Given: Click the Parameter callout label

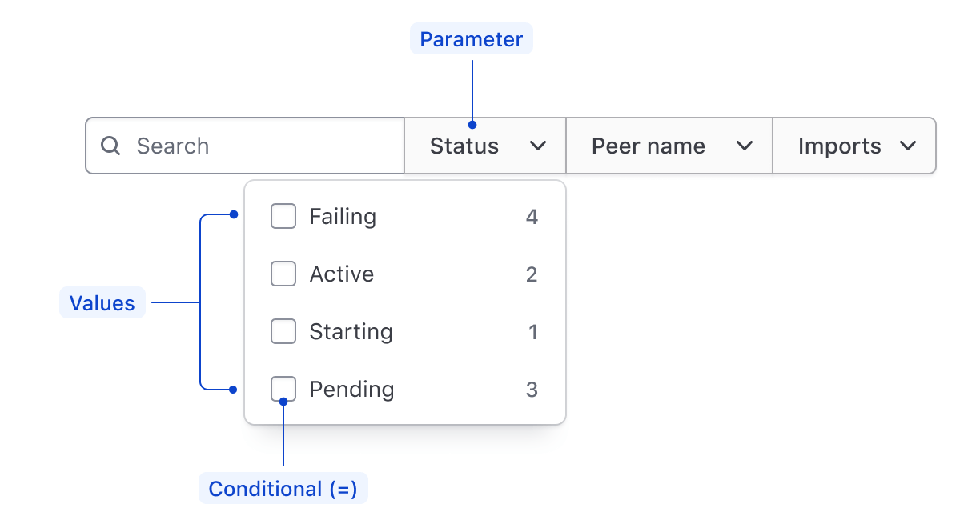Looking at the screenshot, I should (x=471, y=38).
